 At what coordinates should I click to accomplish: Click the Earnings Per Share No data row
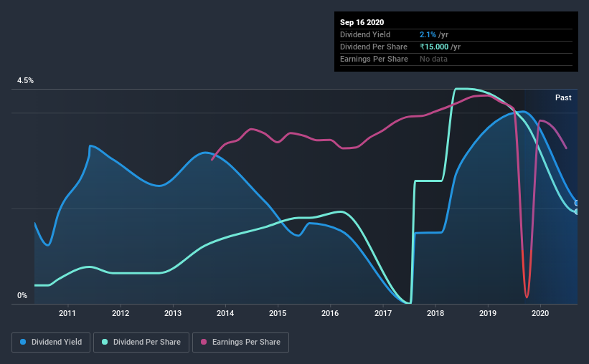coord(456,59)
